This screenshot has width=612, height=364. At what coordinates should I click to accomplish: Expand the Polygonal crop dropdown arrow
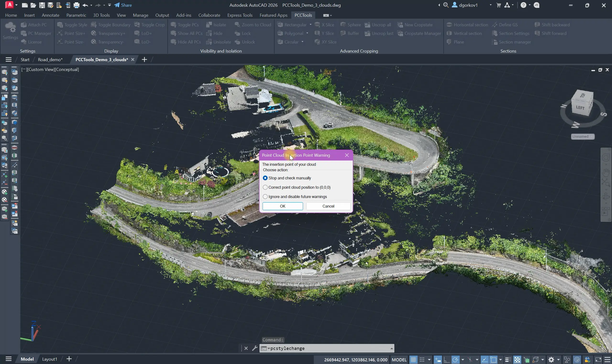(307, 33)
